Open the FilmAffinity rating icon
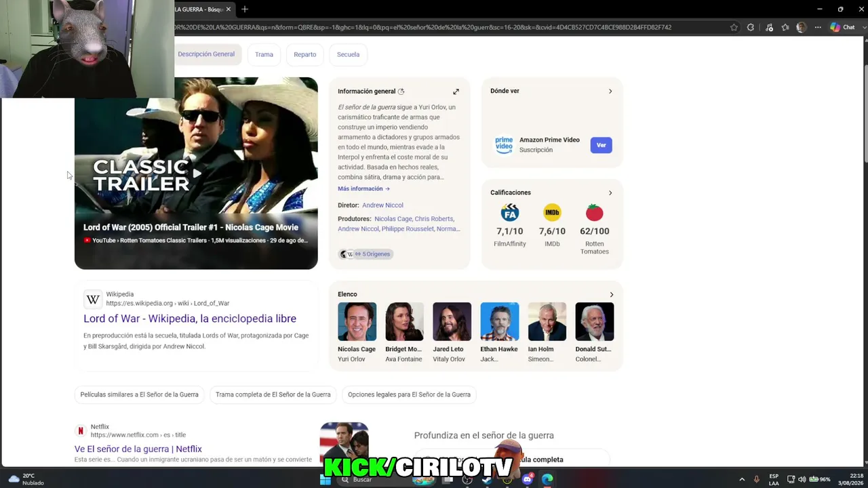Image resolution: width=868 pixels, height=488 pixels. [x=510, y=213]
